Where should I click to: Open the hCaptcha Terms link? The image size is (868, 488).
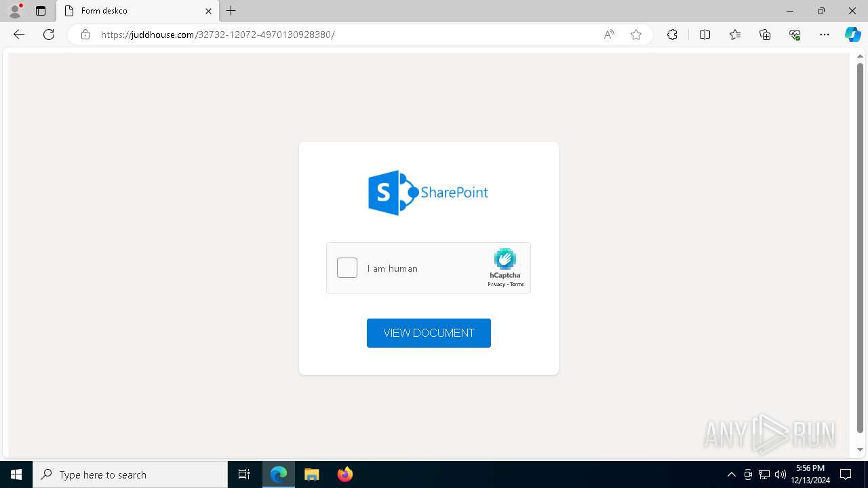pos(517,284)
